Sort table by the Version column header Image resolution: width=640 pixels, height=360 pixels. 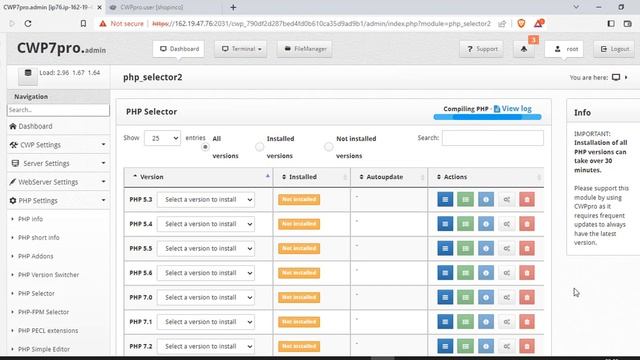pyautogui.click(x=198, y=177)
